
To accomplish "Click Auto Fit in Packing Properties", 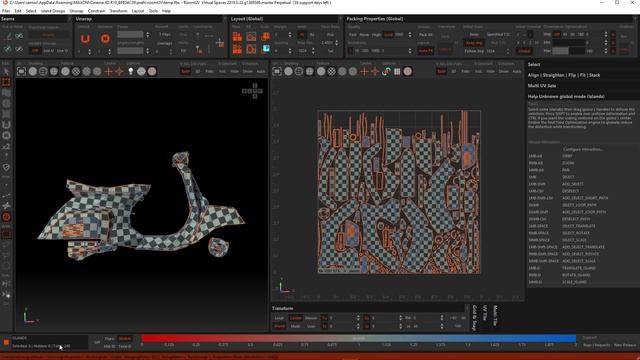I will (426, 51).
